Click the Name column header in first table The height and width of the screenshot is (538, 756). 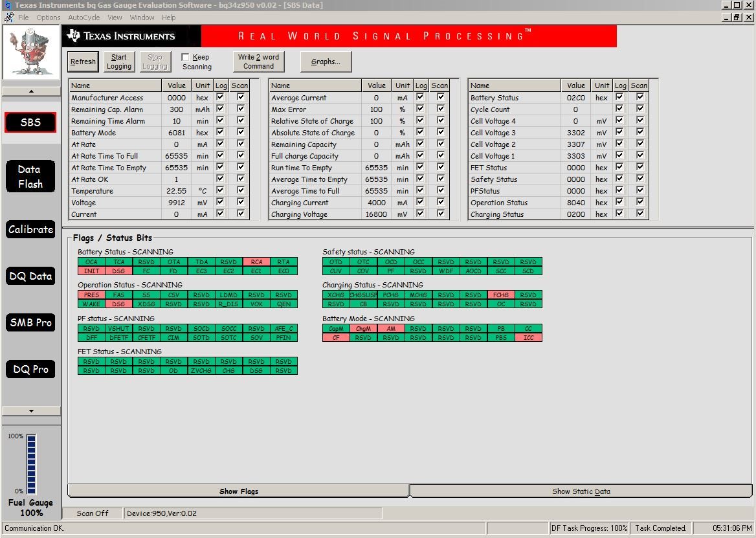(116, 85)
